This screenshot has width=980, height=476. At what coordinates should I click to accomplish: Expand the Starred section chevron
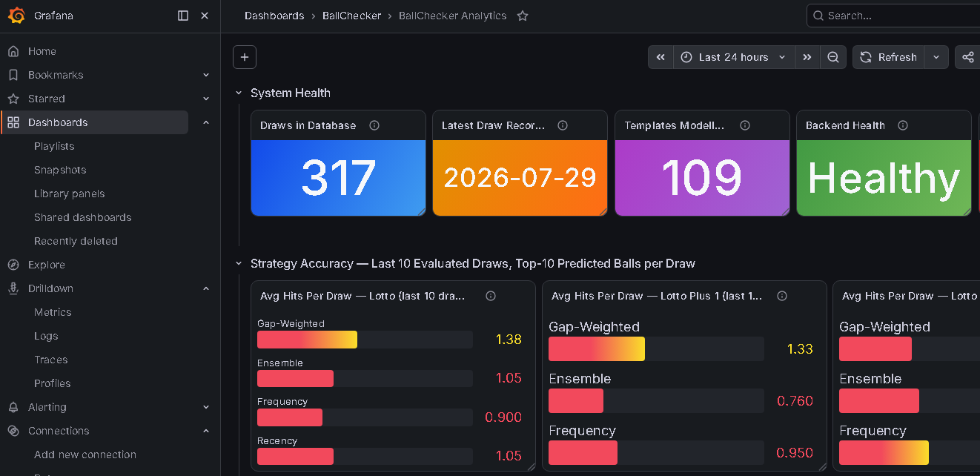click(206, 99)
